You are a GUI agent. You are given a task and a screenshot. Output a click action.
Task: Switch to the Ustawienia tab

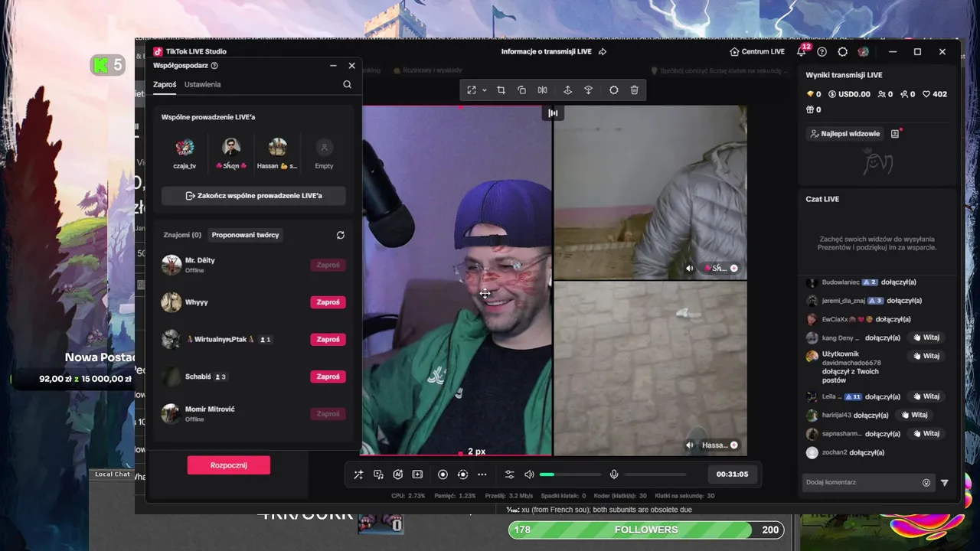(x=202, y=84)
